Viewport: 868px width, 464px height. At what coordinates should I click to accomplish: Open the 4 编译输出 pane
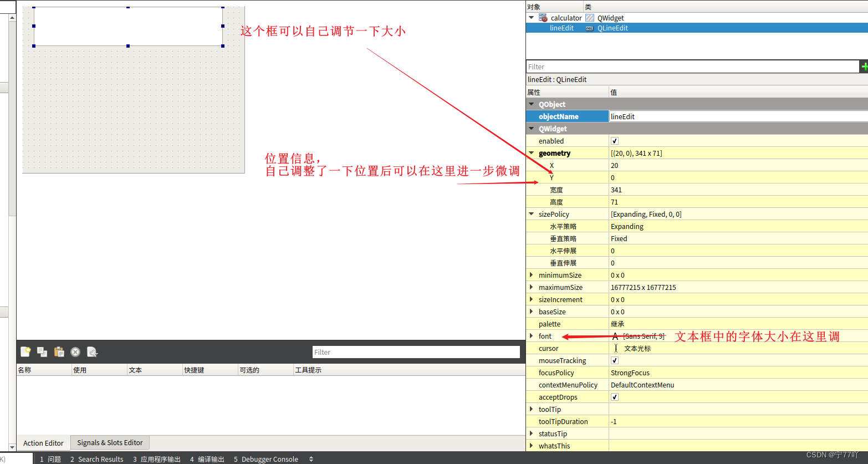coord(207,459)
